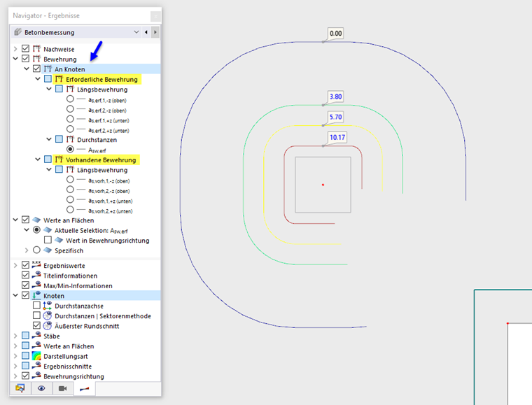
Task: Open the Results tab icon
Action: tap(85, 389)
